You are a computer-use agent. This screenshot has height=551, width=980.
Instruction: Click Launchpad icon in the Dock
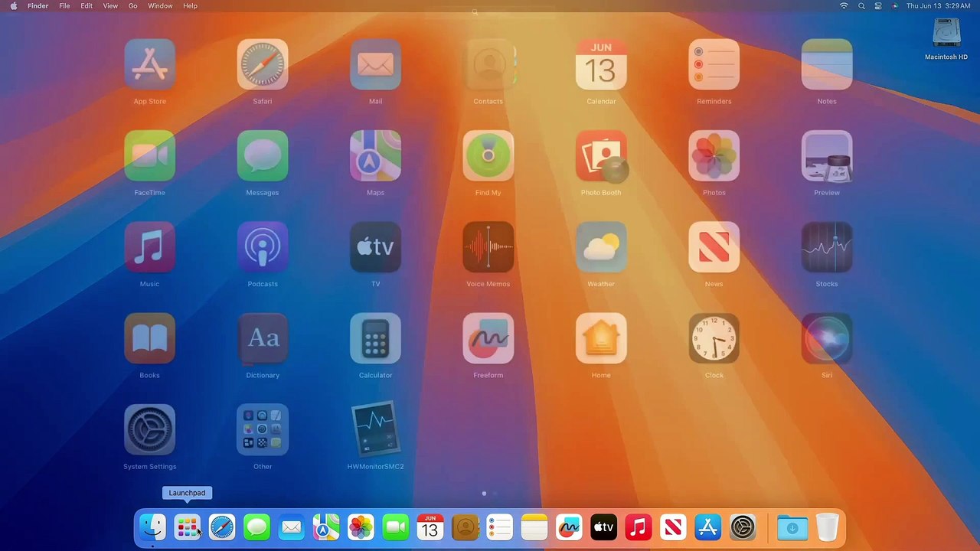pyautogui.click(x=187, y=527)
